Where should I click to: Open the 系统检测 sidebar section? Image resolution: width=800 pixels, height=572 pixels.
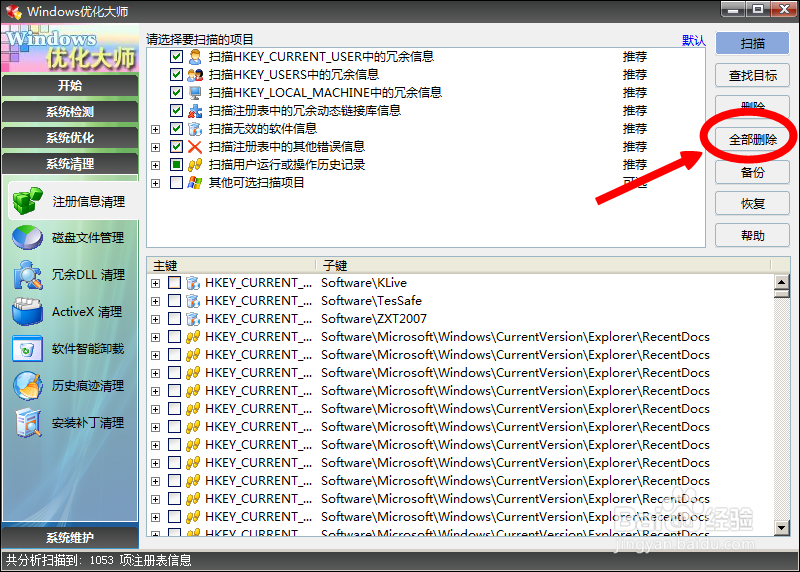click(70, 111)
